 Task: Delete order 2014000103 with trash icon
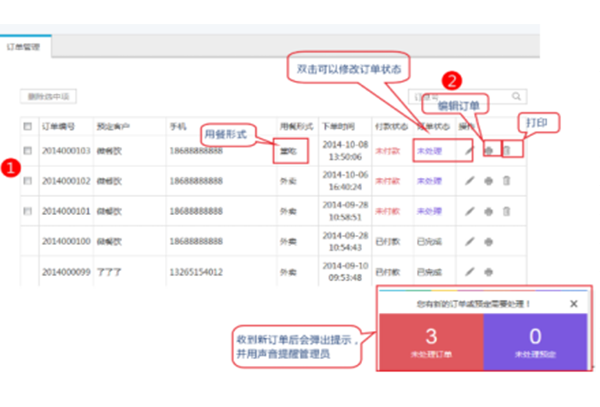[x=507, y=150]
